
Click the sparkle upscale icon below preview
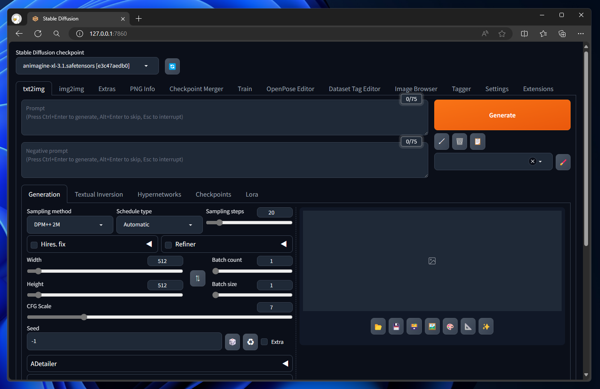[x=486, y=327]
